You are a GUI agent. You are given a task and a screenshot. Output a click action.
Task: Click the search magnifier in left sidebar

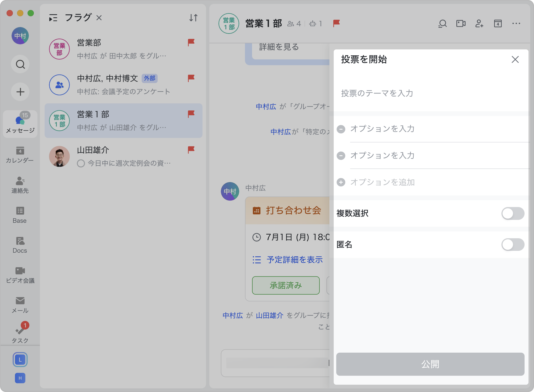coord(20,64)
